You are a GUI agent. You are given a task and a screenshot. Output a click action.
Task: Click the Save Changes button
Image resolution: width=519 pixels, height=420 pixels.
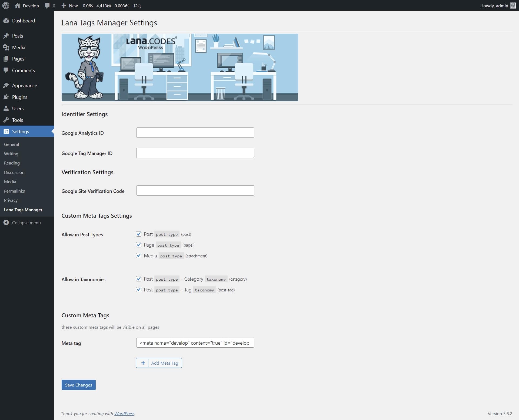coord(78,385)
